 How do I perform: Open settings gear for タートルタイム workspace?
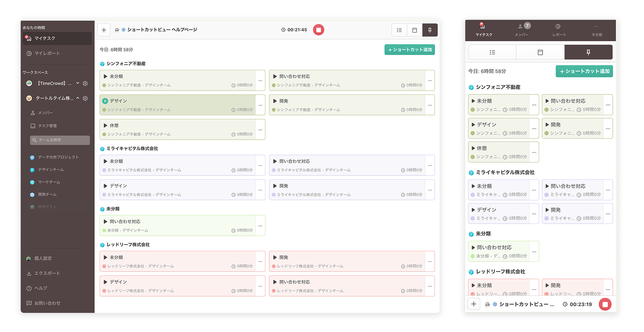pyautogui.click(x=85, y=98)
